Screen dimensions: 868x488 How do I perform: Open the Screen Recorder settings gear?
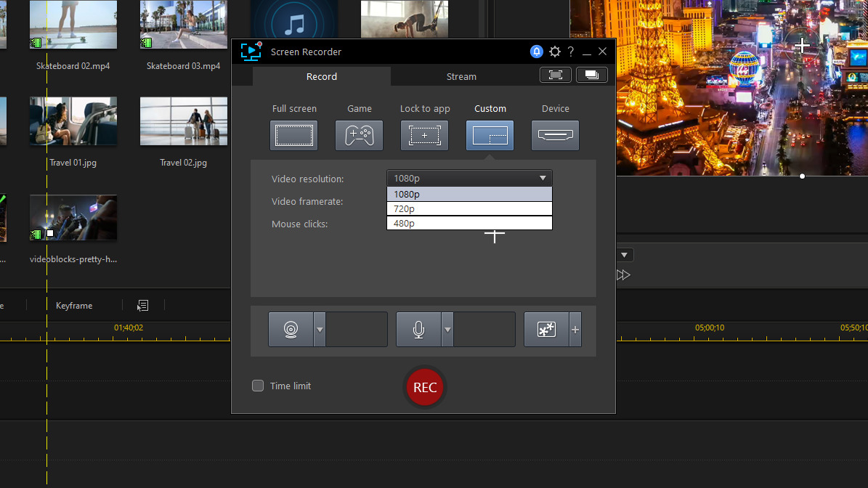coord(554,52)
